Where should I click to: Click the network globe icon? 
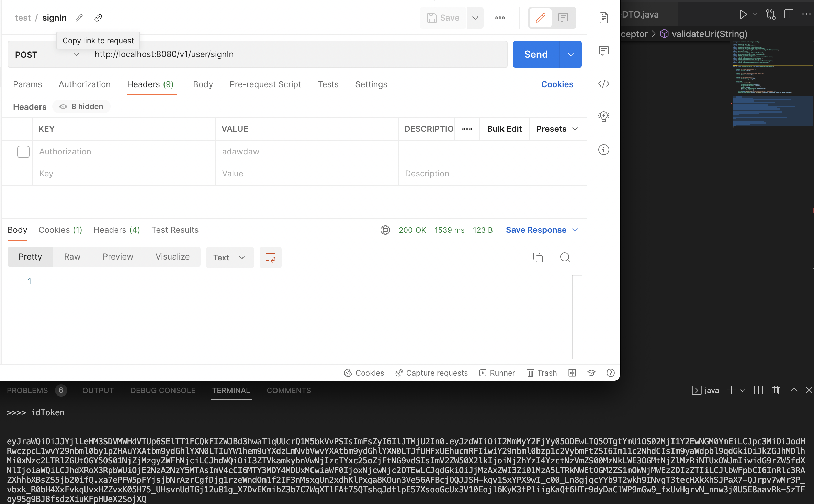coord(385,230)
